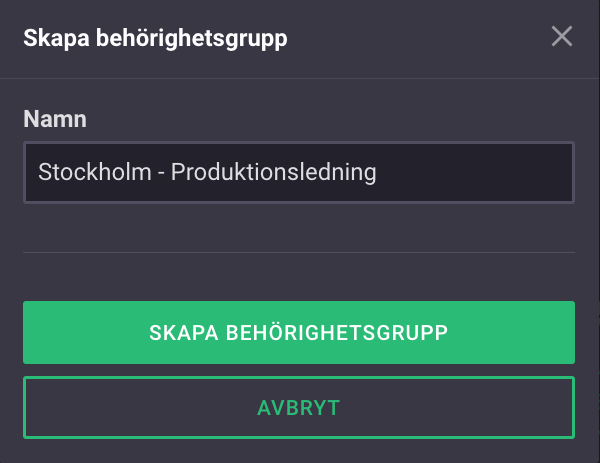The image size is (600, 463).
Task: Click the X icon in dialog header
Action: tap(562, 37)
